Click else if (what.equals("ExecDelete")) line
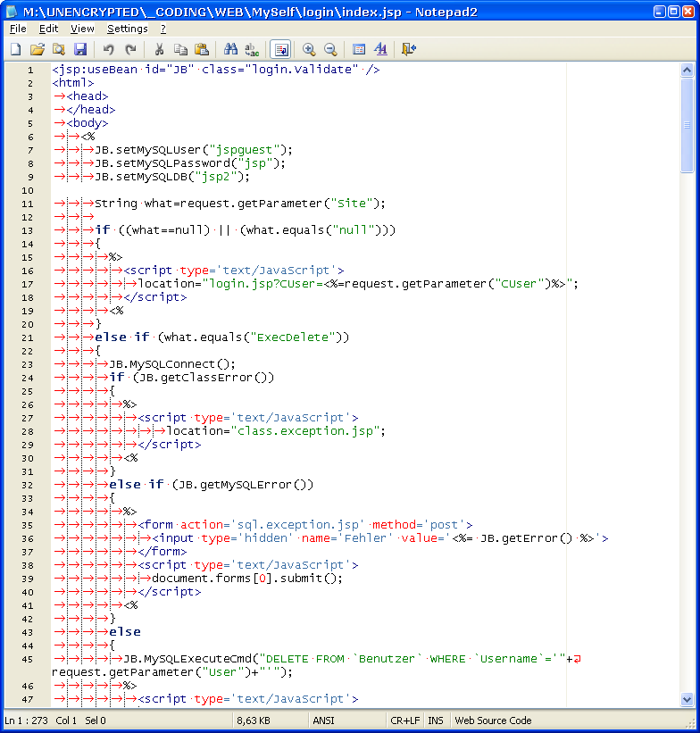 point(222,337)
